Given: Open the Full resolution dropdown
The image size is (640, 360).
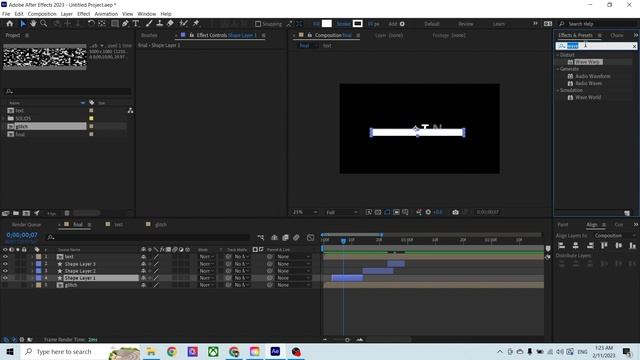Looking at the screenshot, I should (342, 212).
